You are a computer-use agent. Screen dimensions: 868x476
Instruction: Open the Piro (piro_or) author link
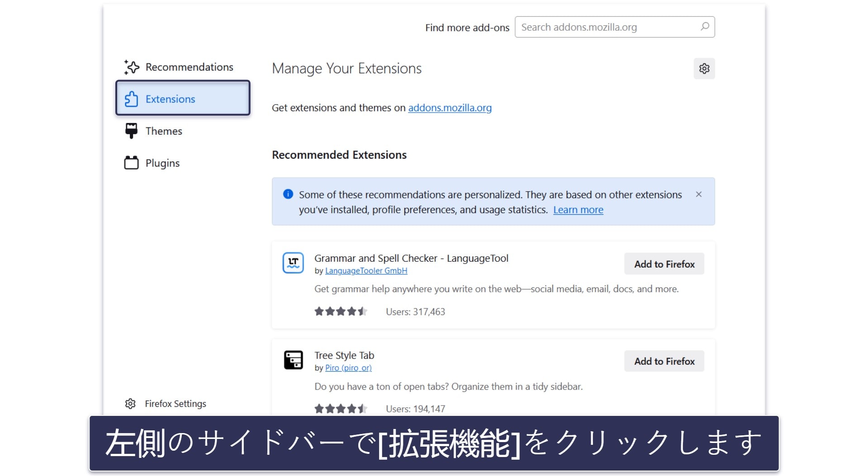(348, 368)
